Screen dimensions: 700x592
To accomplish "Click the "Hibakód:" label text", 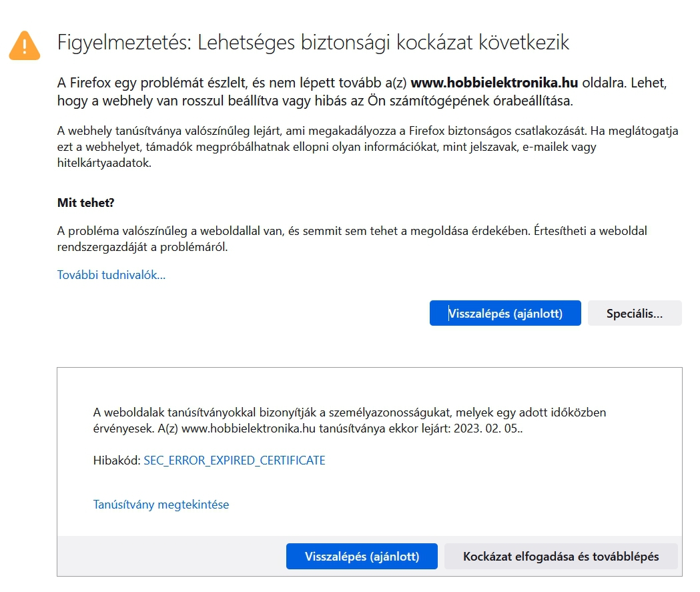I will [x=117, y=461].
